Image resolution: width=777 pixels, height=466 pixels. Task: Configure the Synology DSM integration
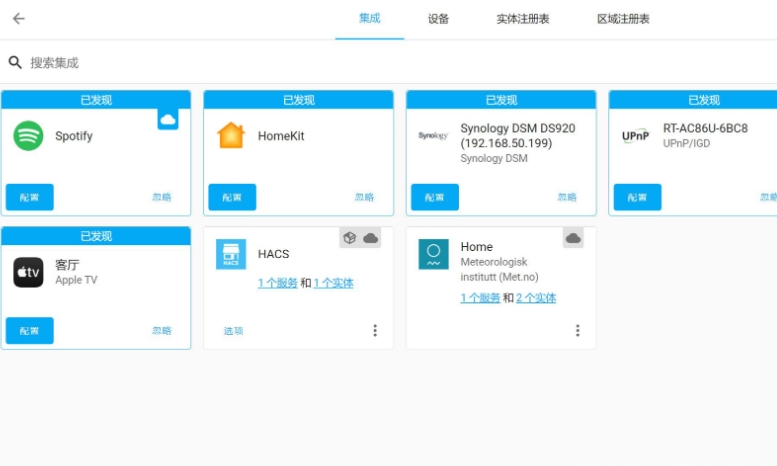click(x=435, y=197)
